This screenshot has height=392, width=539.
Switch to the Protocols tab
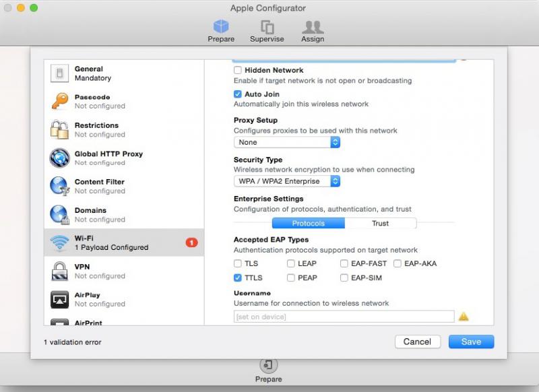point(309,224)
